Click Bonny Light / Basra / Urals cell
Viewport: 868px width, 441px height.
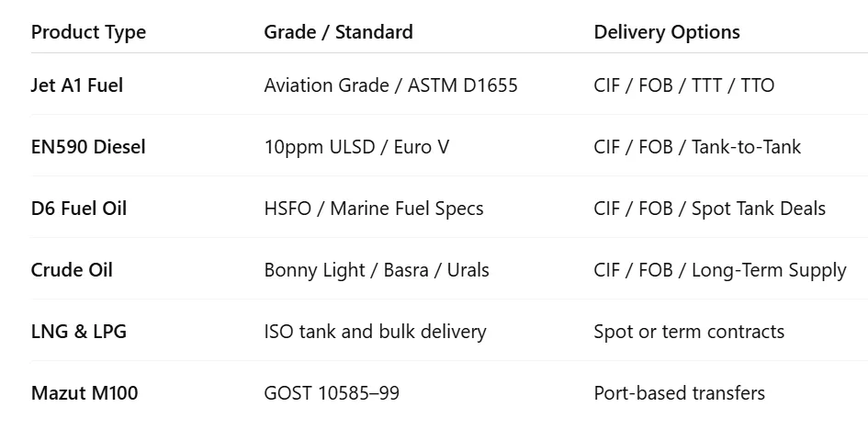tap(377, 270)
